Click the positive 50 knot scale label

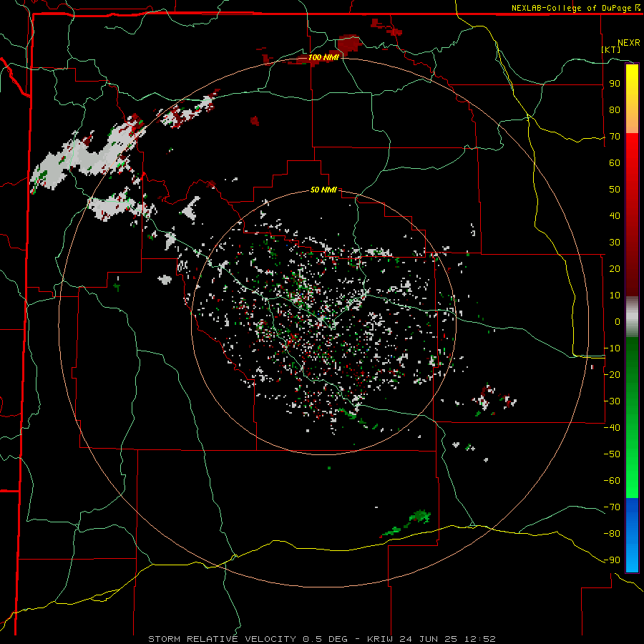pyautogui.click(x=615, y=190)
